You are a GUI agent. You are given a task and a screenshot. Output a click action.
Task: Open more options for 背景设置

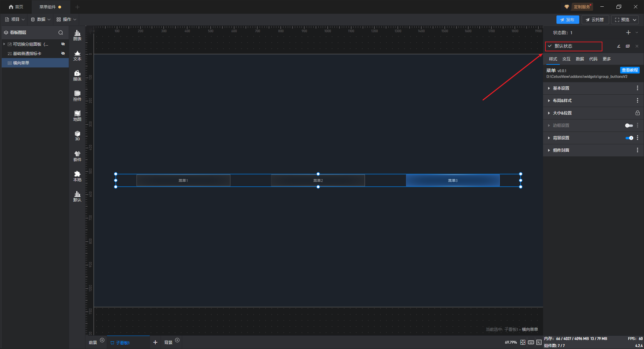pos(638,138)
